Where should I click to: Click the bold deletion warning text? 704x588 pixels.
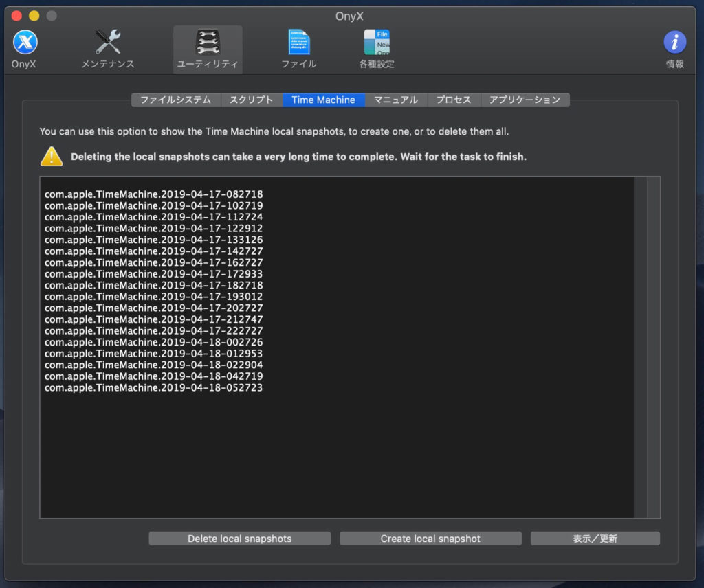point(298,157)
